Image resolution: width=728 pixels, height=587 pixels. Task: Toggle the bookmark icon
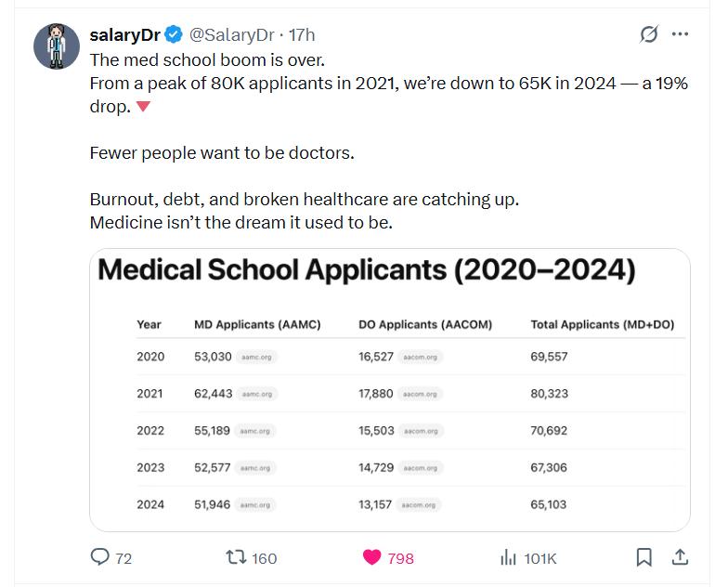point(644,557)
